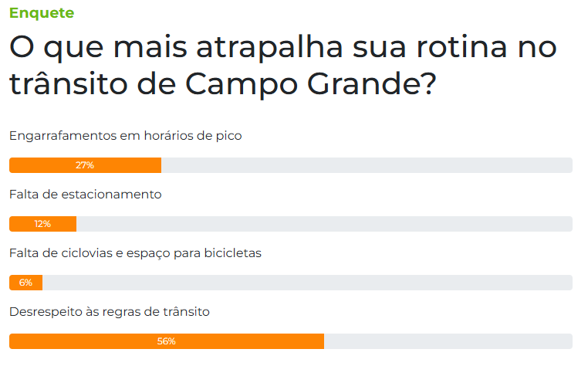Click the green Enquete heading
This screenshot has width=588, height=366.
[42, 13]
